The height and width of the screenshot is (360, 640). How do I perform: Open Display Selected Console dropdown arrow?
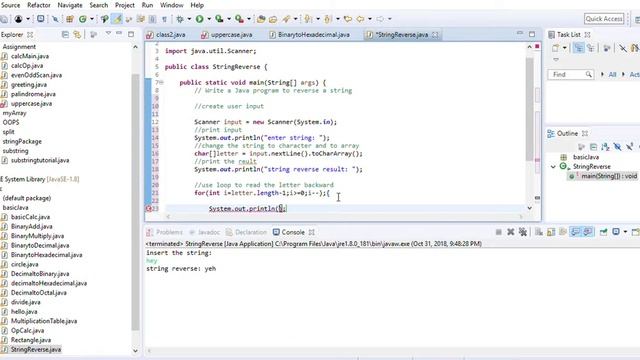coord(625,232)
